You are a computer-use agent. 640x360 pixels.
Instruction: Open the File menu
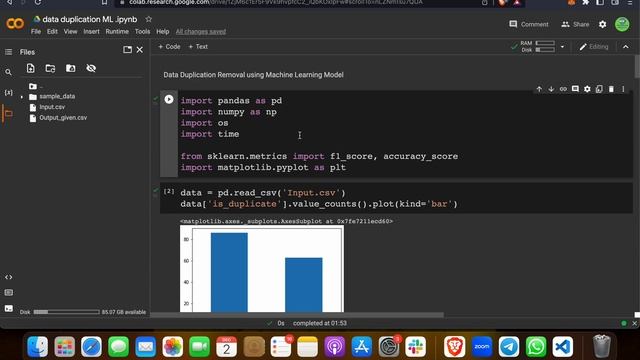[x=36, y=31]
